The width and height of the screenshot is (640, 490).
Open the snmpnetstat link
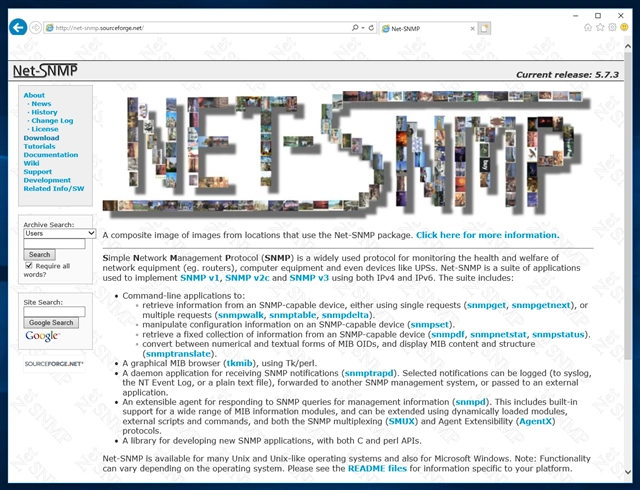pos(498,334)
